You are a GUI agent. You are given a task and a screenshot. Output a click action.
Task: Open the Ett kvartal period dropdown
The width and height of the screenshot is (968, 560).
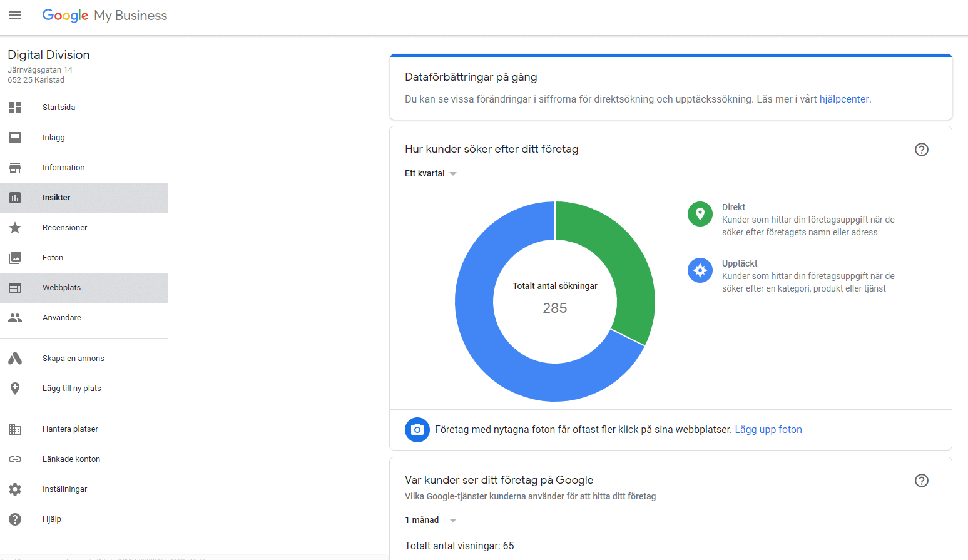431,173
